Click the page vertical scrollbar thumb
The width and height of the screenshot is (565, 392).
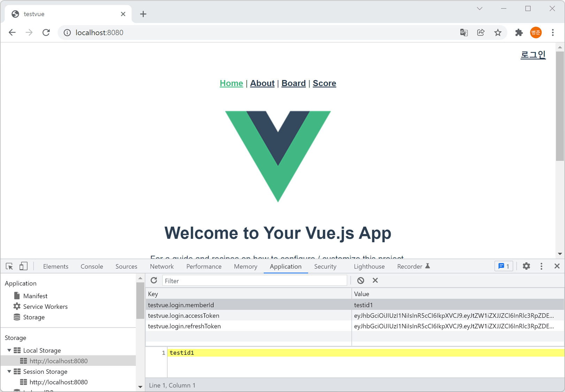[560, 106]
